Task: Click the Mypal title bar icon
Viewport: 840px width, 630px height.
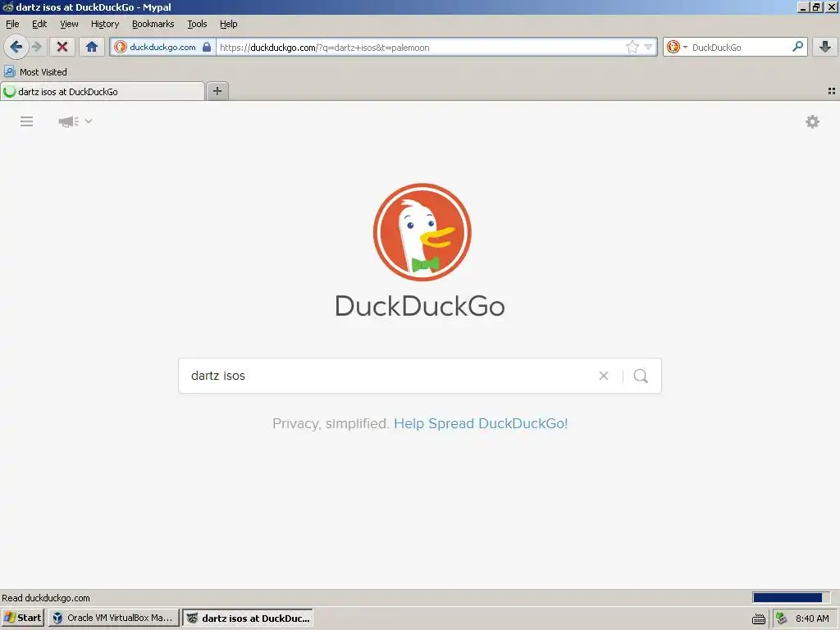Action: [x=7, y=7]
